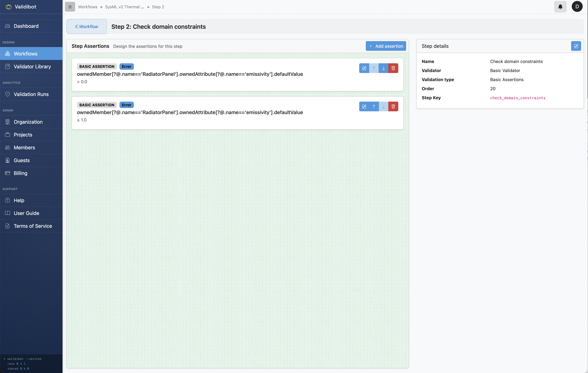Viewport: 588px width, 373px height.
Task: Click the Add assertion button
Action: point(386,46)
